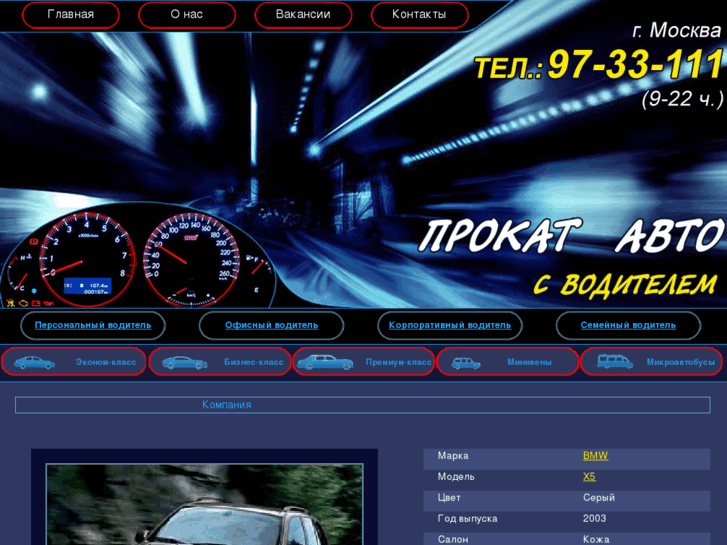This screenshot has height=545, width=727.
Task: Open the X5 model link
Action: [x=589, y=476]
